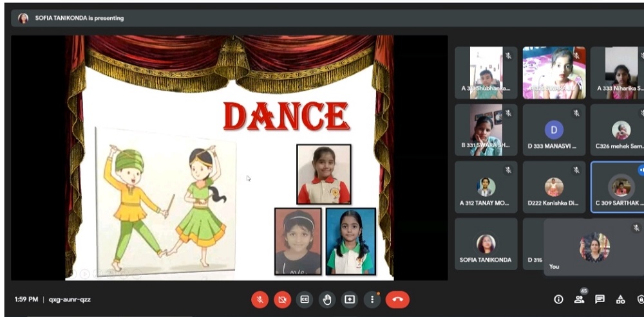The height and width of the screenshot is (317, 644).
Task: Select the D 333 MANASVI participant tile
Action: coord(554,130)
